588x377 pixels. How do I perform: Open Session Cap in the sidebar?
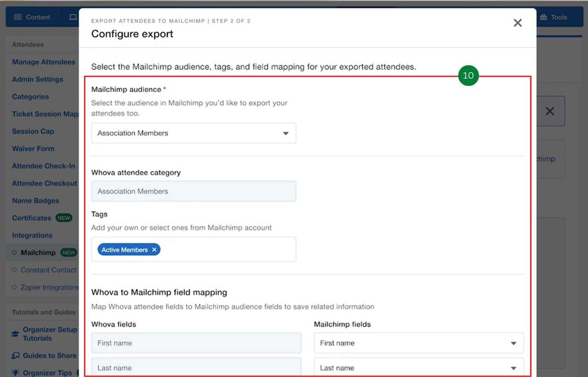click(x=33, y=131)
